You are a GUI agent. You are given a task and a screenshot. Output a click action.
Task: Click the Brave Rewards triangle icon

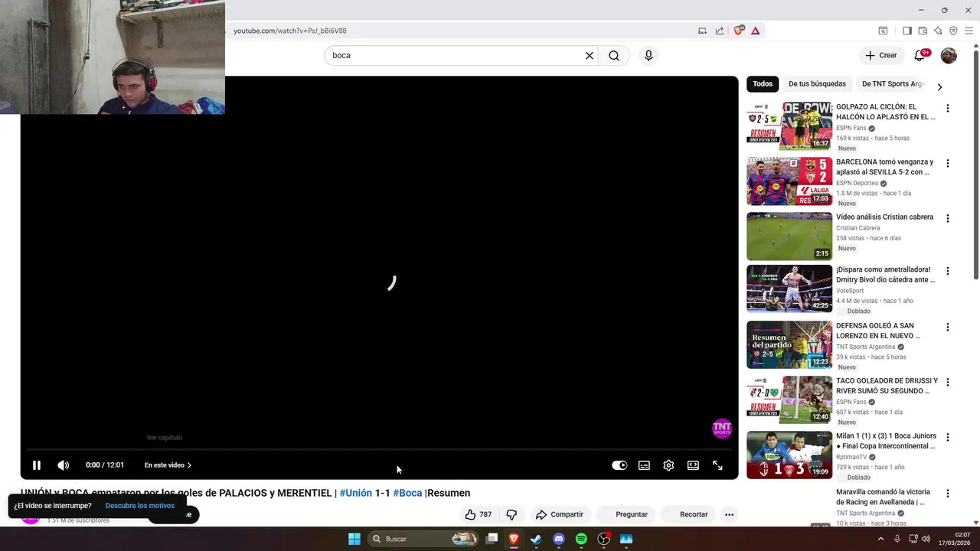point(755,31)
